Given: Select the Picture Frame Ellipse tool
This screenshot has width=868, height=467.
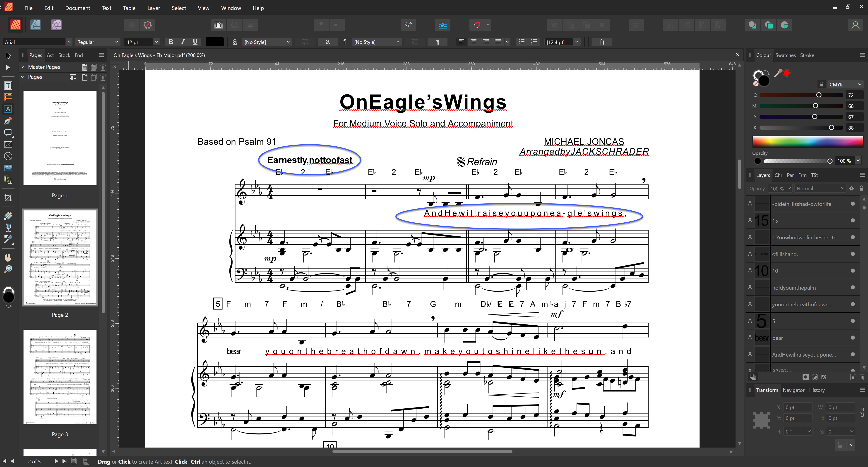Looking at the screenshot, I should tap(8, 156).
